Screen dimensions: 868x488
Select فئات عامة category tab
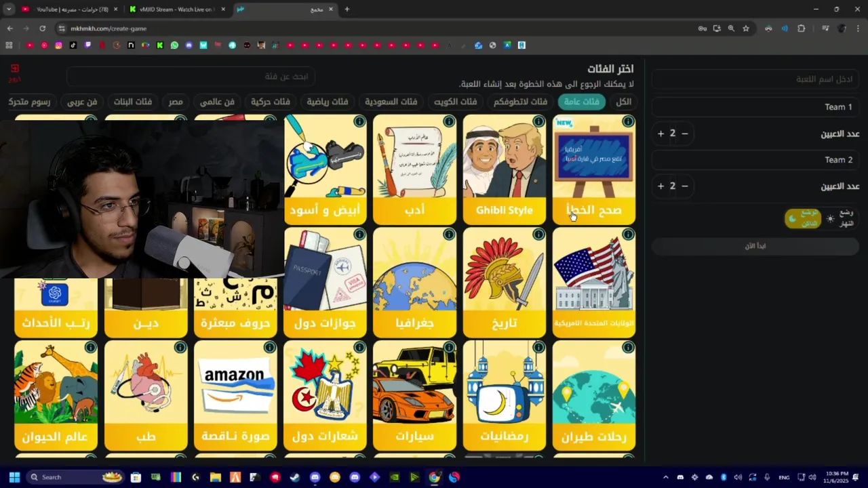[x=581, y=102]
